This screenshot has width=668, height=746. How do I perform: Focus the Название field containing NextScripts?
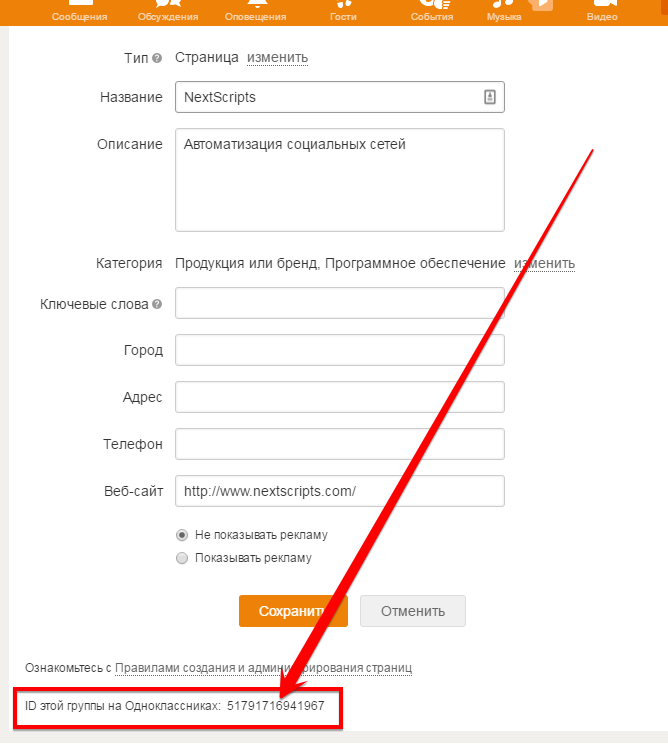click(340, 97)
